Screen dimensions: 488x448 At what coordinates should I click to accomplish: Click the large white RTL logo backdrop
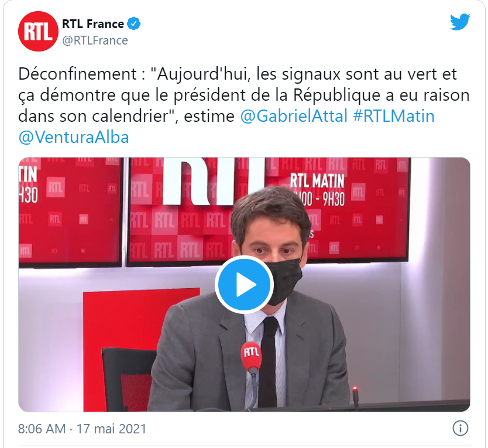tap(214, 182)
